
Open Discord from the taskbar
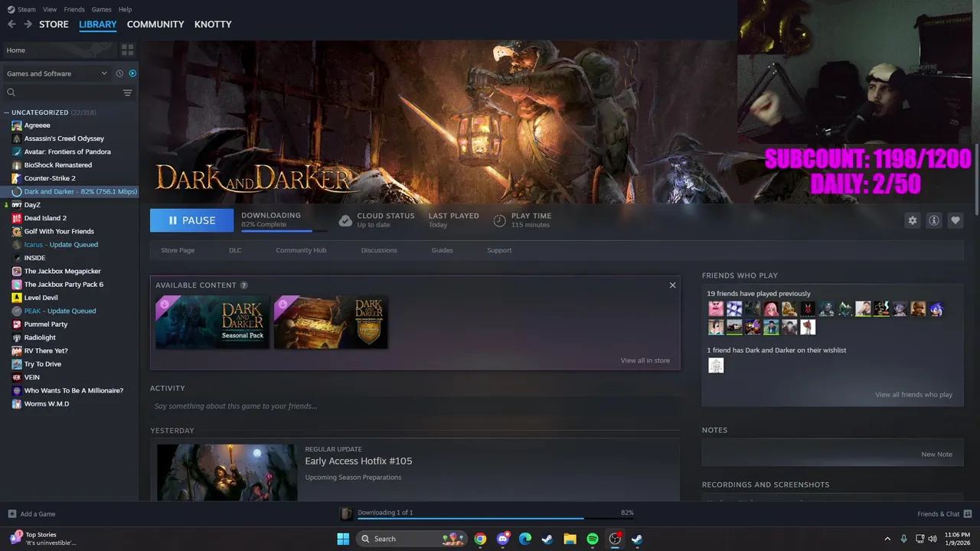503,539
